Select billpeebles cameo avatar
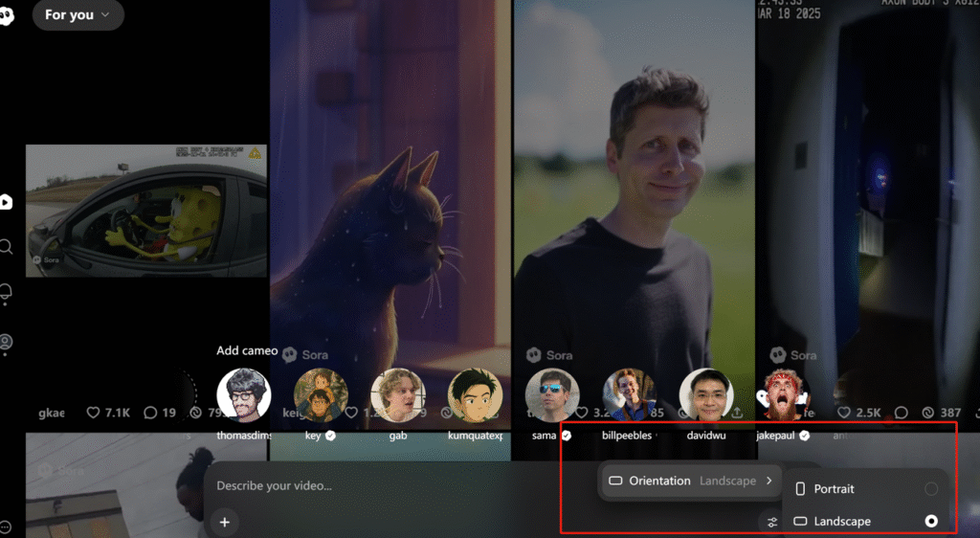 (x=629, y=395)
